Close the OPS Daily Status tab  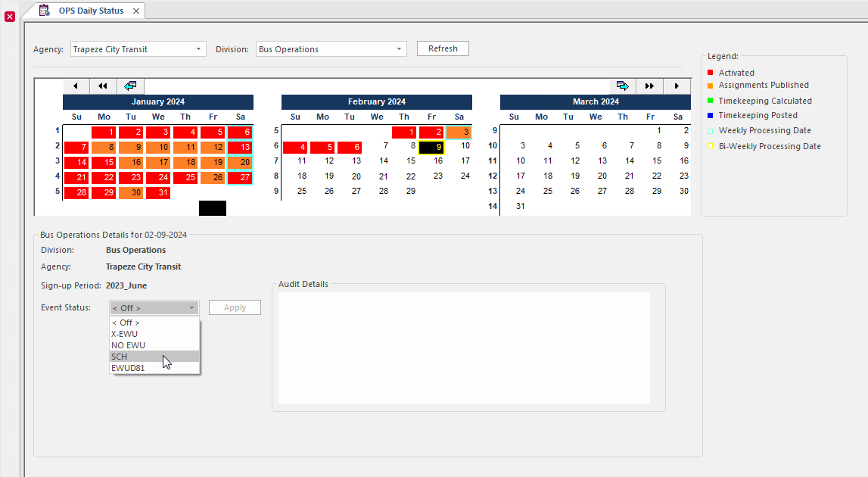tap(136, 11)
